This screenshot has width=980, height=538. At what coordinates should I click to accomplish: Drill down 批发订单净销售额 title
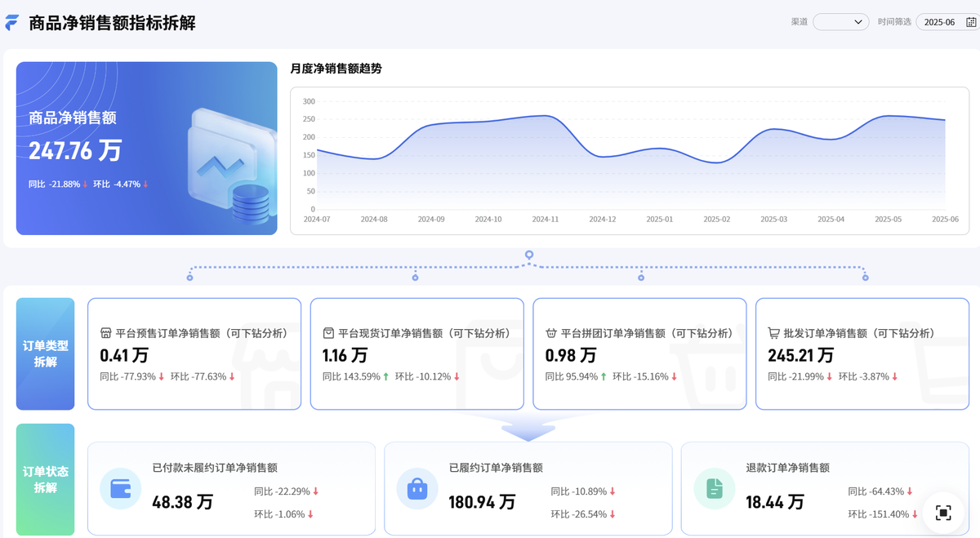tap(860, 333)
